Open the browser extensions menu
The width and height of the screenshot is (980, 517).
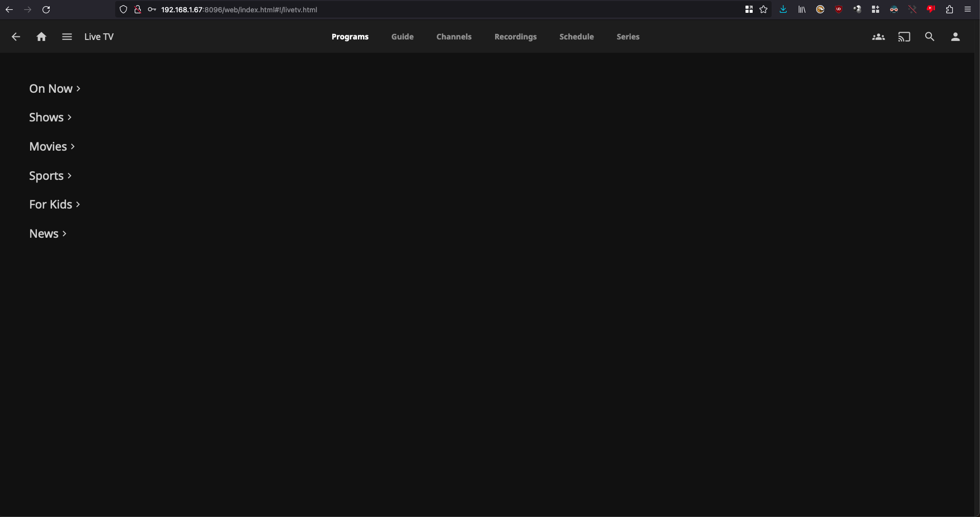[x=949, y=9]
